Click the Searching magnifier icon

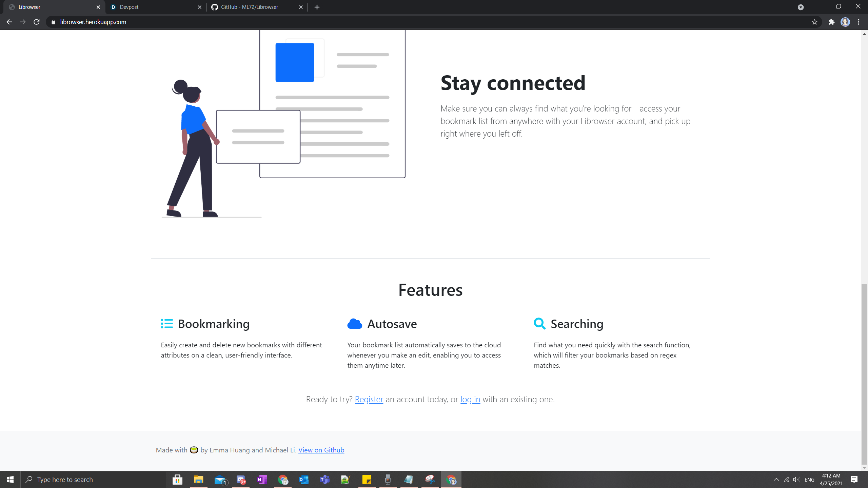coord(539,324)
